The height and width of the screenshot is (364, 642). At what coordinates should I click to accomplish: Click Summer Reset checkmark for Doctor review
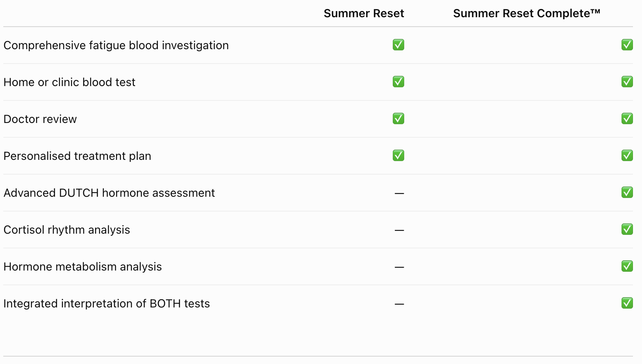[398, 118]
